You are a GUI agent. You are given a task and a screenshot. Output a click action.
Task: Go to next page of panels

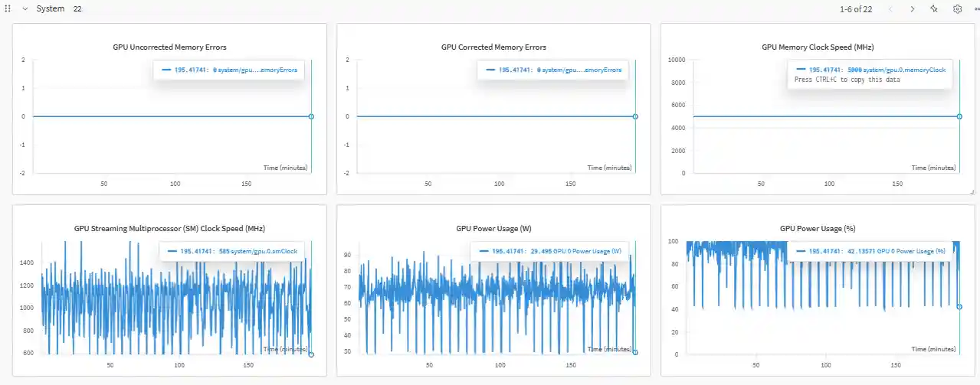pos(912,9)
